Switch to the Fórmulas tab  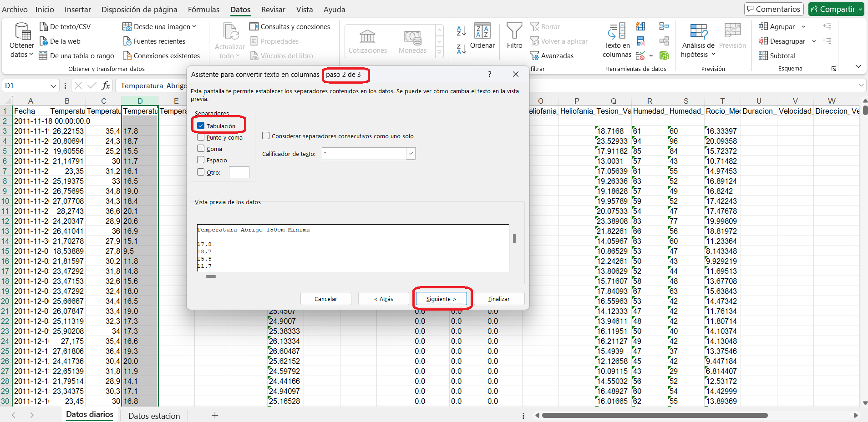[x=203, y=10]
